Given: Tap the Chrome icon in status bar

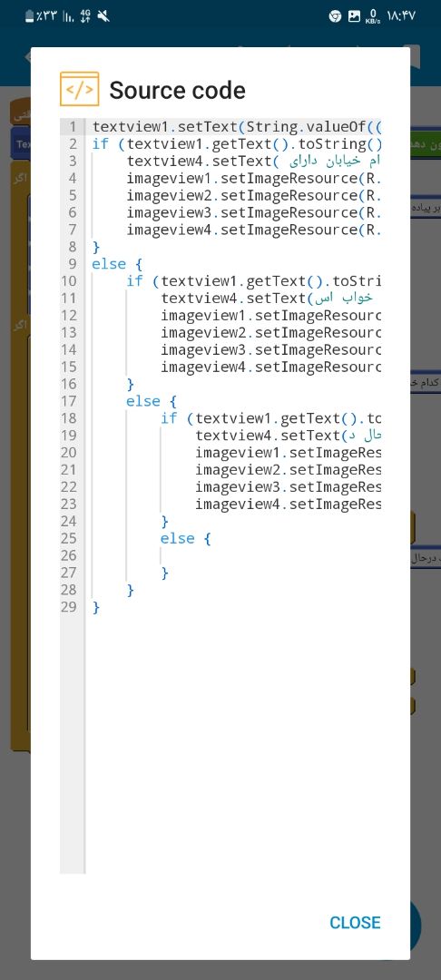Looking at the screenshot, I should coord(336,16).
